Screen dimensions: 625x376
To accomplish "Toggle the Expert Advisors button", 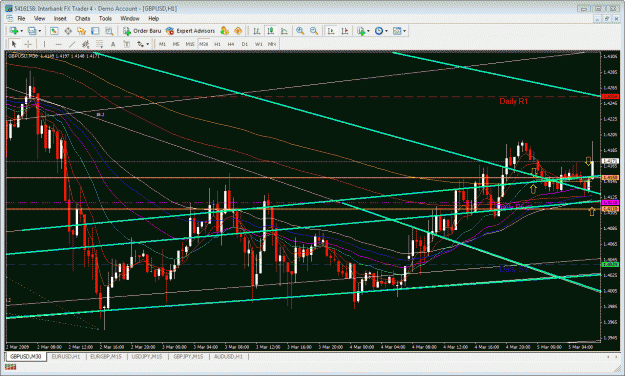I will click(x=190, y=31).
